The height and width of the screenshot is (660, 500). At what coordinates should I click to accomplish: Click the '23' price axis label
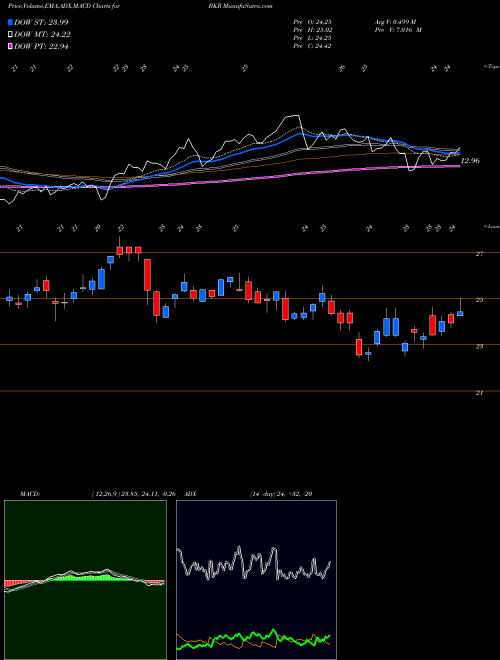[x=479, y=346]
